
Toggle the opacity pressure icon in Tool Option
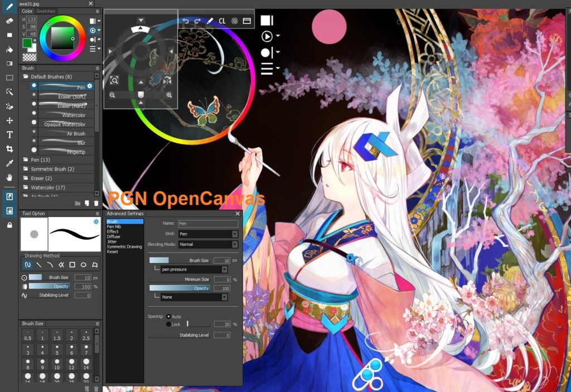[25, 287]
